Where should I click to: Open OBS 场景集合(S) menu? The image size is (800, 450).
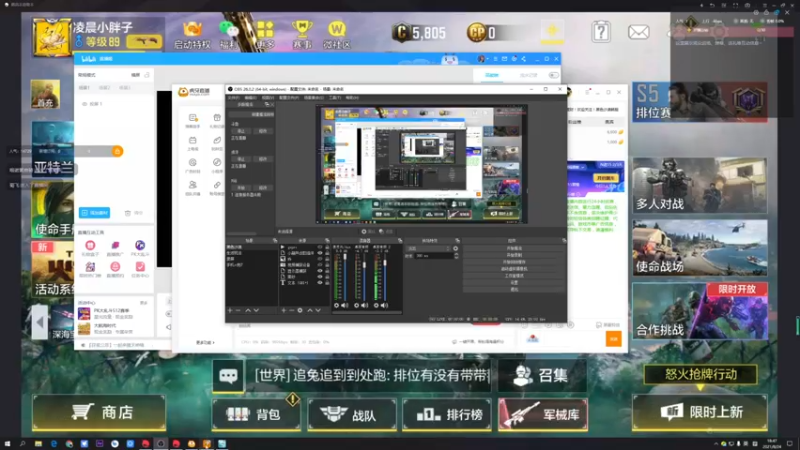(x=313, y=97)
